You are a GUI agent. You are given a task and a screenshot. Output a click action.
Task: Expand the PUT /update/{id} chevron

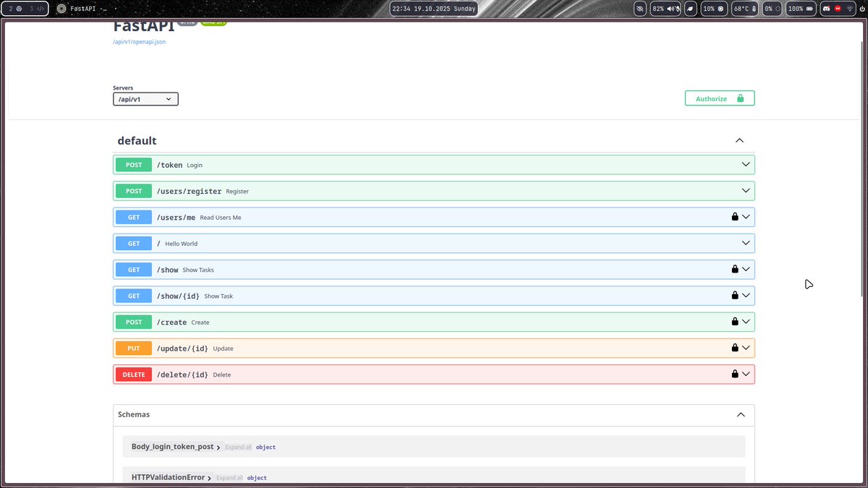746,348
